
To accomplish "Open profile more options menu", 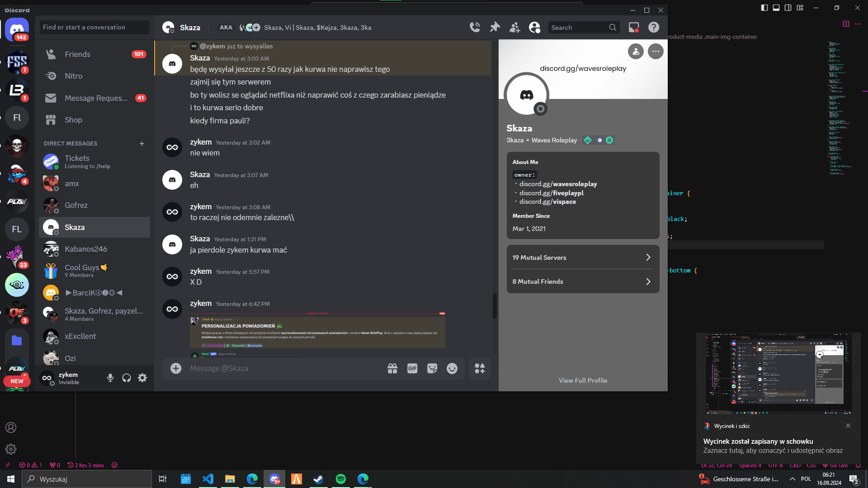I will tap(656, 52).
